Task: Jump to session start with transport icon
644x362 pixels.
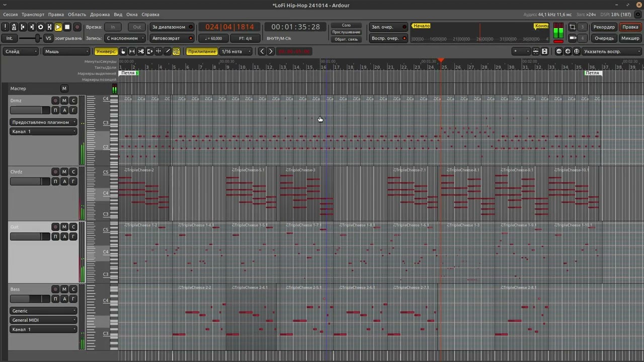Action: tap(23, 27)
